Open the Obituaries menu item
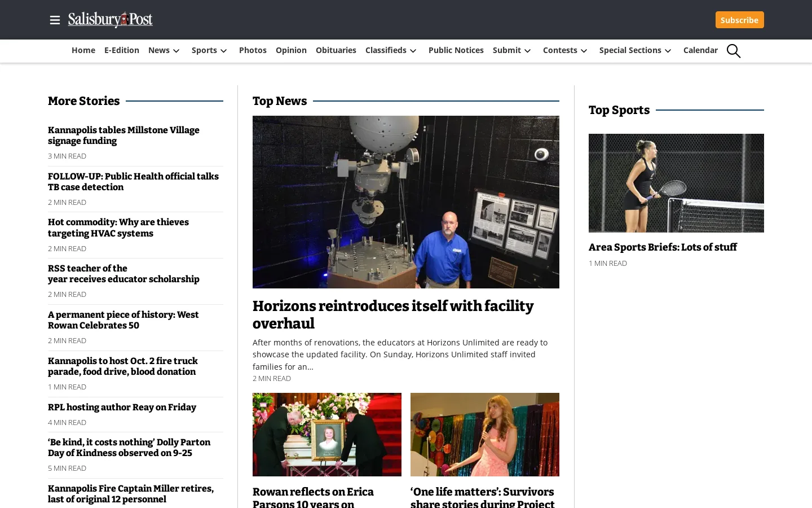 pos(336,50)
